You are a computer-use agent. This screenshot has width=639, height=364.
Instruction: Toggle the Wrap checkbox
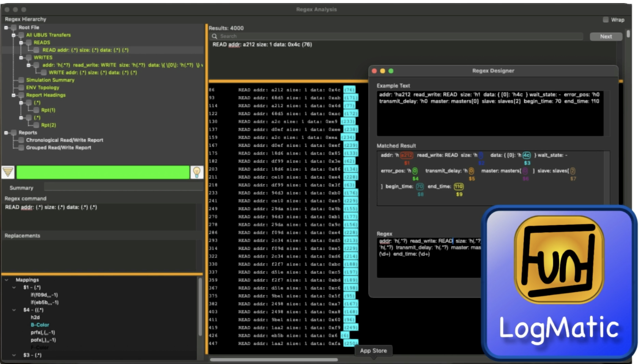[x=605, y=19]
